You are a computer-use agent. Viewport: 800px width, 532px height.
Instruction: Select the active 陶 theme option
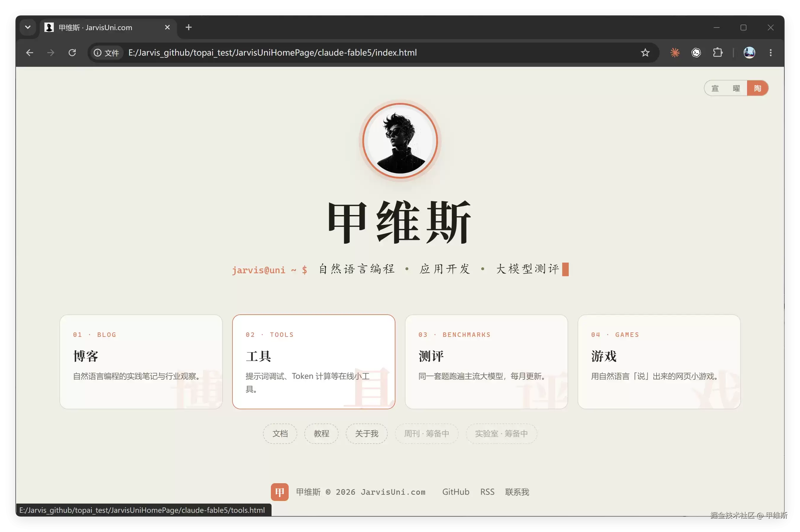point(757,88)
